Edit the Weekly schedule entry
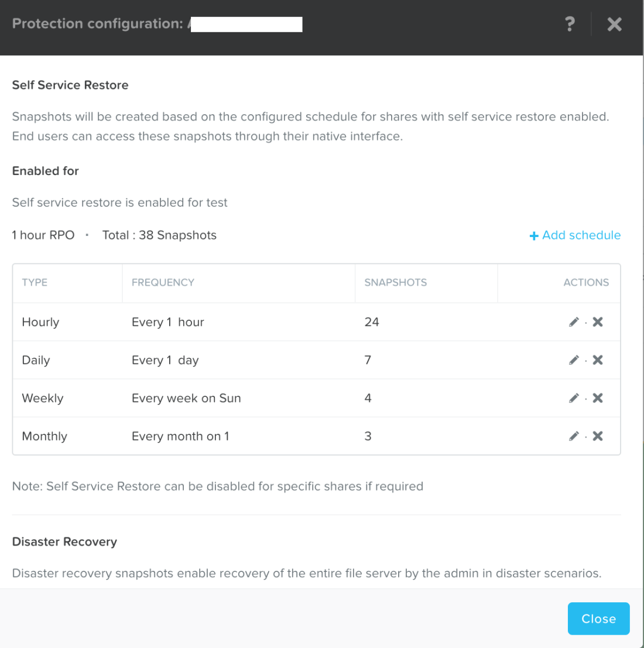This screenshot has height=648, width=644. [574, 398]
